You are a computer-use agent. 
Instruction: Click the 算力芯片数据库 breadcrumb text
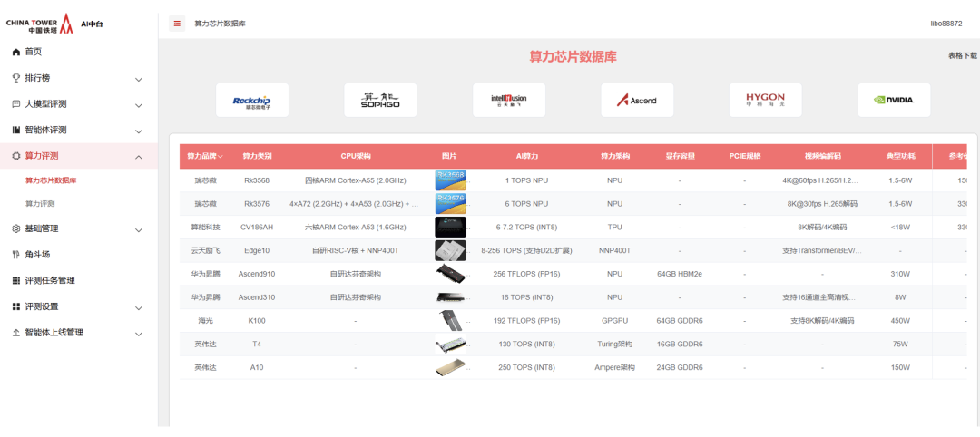(x=220, y=24)
